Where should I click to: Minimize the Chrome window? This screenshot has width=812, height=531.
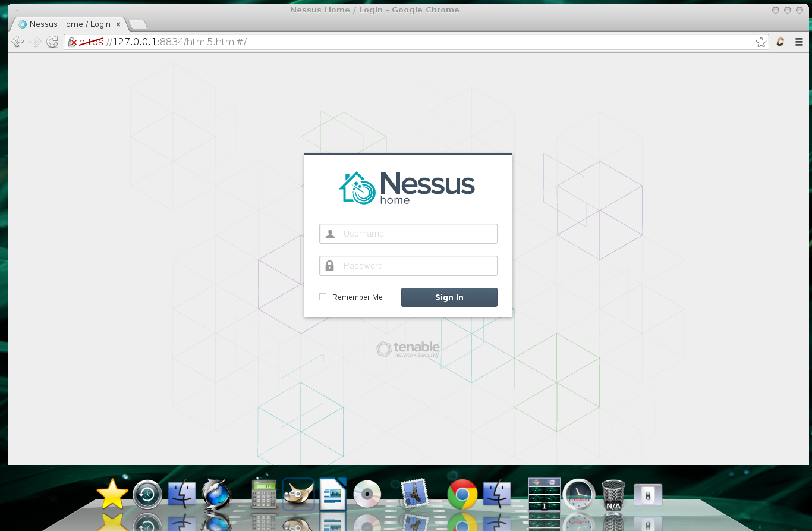click(x=776, y=10)
